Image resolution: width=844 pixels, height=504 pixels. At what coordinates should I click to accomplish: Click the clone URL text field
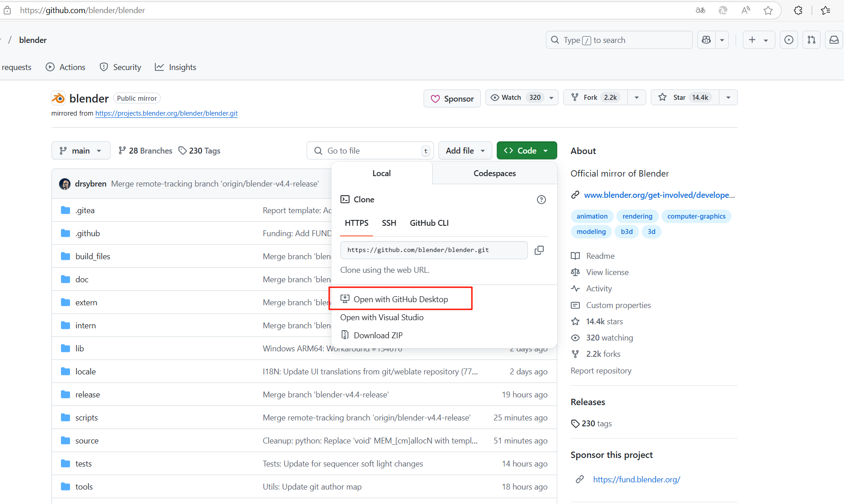[434, 250]
